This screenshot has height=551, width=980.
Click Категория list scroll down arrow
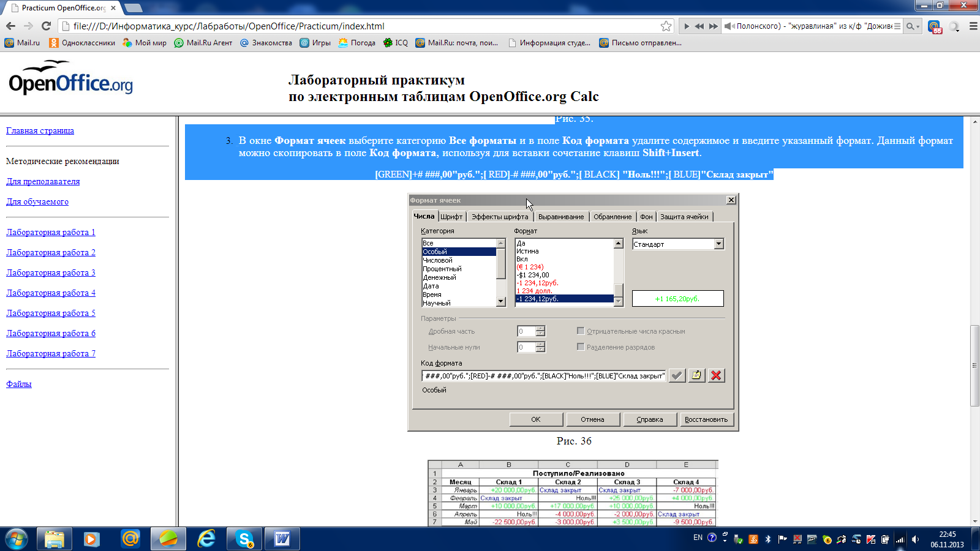click(x=501, y=301)
